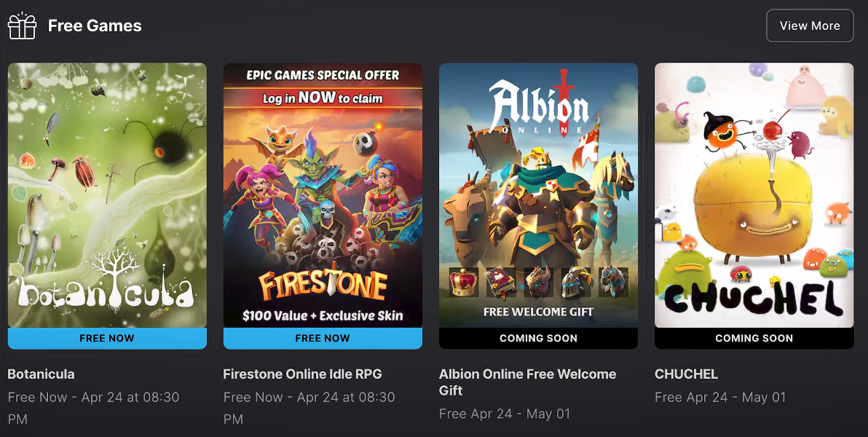Click the Free Games section heading
868x437 pixels.
pyautogui.click(x=95, y=25)
